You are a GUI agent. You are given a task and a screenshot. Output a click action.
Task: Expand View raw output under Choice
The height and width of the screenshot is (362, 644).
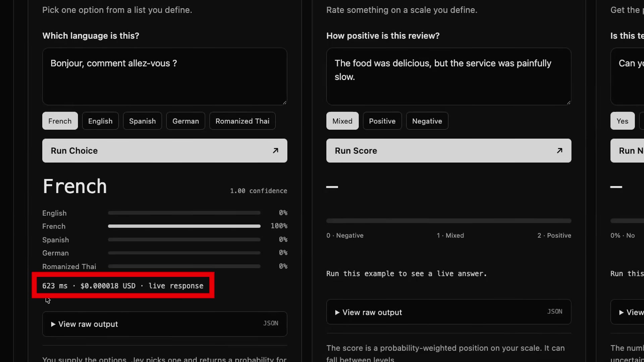click(165, 324)
